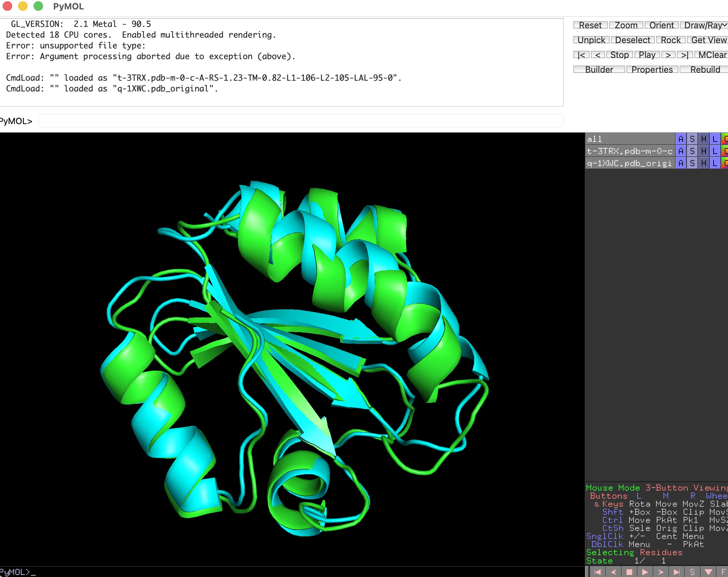Open Action menu for t-3TRX object
Screen dimensions: 728x577
[x=681, y=151]
